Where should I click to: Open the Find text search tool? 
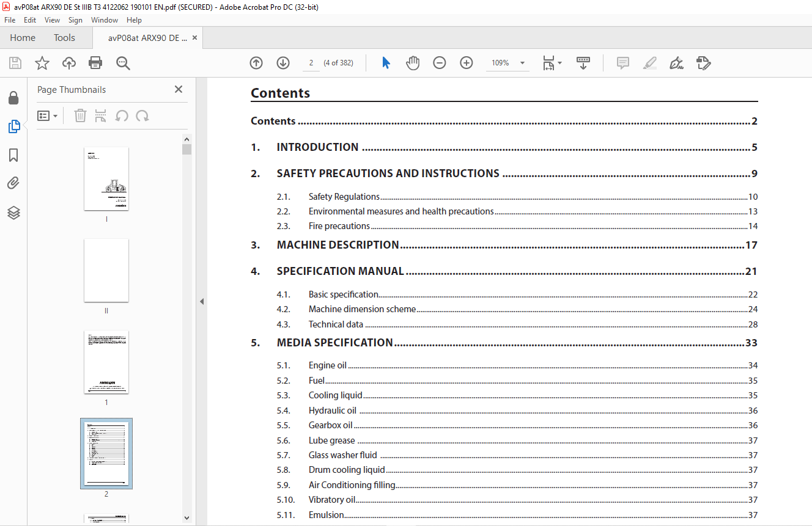pos(123,63)
